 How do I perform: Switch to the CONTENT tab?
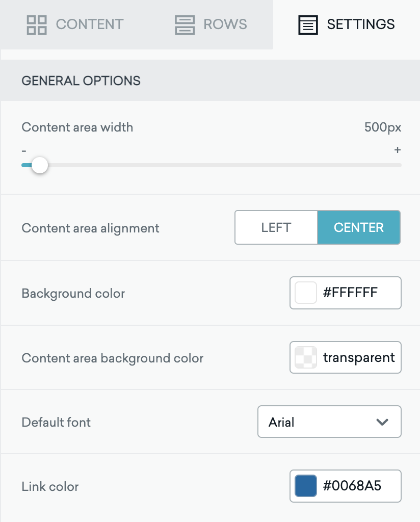tap(75, 24)
